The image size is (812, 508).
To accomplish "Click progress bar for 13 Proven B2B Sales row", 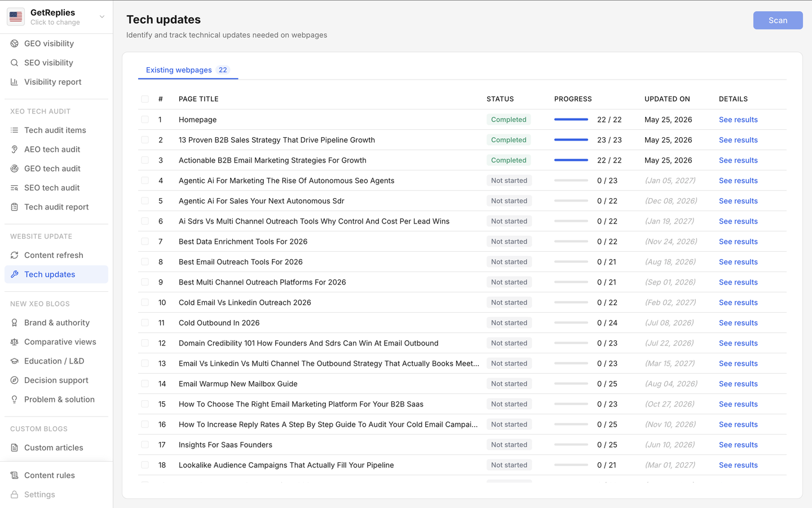I will tap(571, 140).
